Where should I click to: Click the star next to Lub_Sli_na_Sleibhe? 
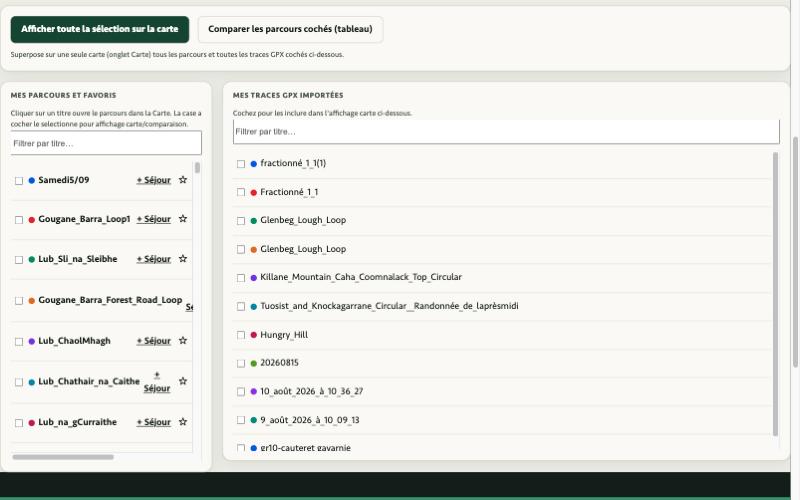(x=183, y=259)
